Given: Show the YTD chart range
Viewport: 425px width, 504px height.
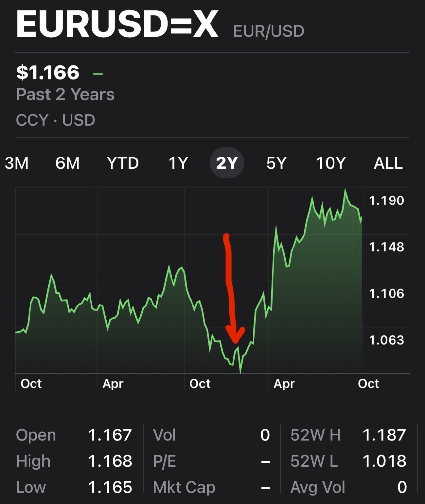Looking at the screenshot, I should pyautogui.click(x=123, y=163).
